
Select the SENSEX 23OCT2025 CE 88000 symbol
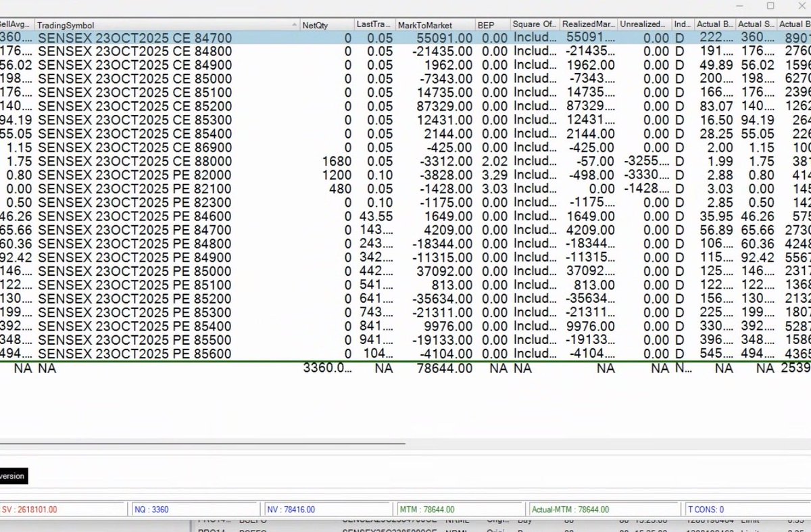tap(134, 161)
